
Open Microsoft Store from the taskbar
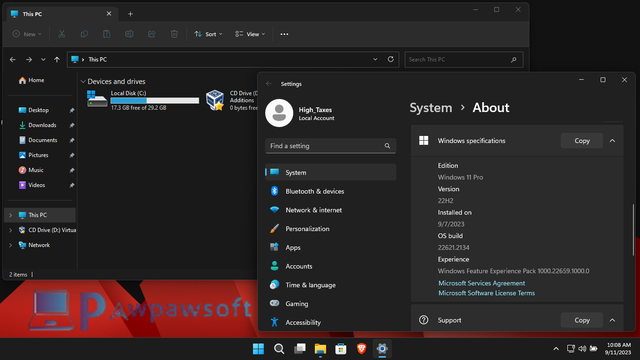point(341,349)
